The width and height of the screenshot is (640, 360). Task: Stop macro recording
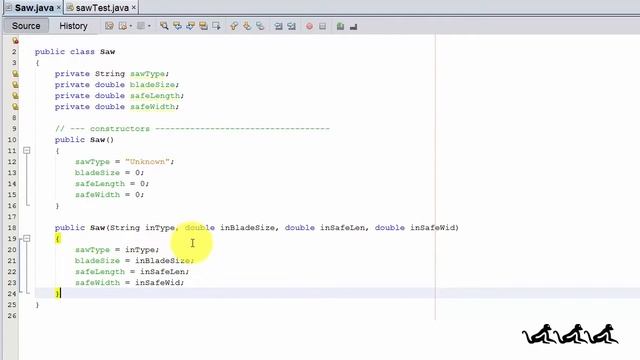click(322, 26)
